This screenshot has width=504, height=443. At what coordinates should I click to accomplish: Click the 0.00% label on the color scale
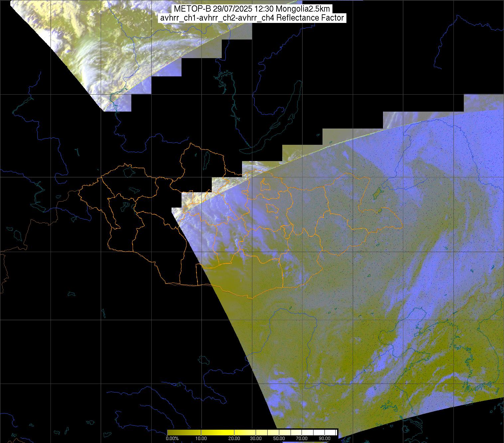tap(172, 438)
